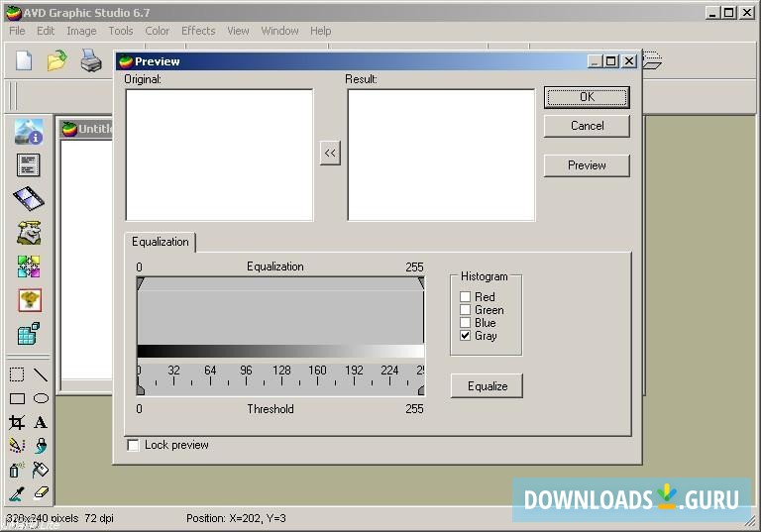This screenshot has height=532, width=761.
Task: Select the spray can tool
Action: 17,470
